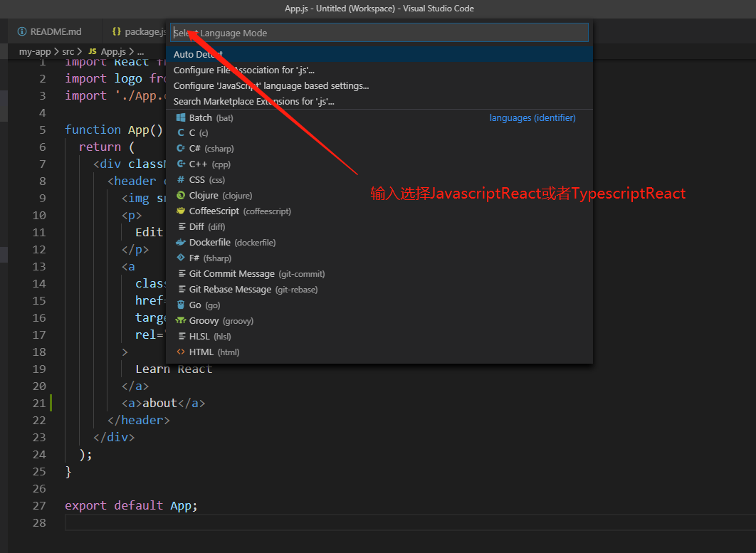Open the src breadcrumb dropdown
Viewport: 756px width, 553px height.
(68, 51)
